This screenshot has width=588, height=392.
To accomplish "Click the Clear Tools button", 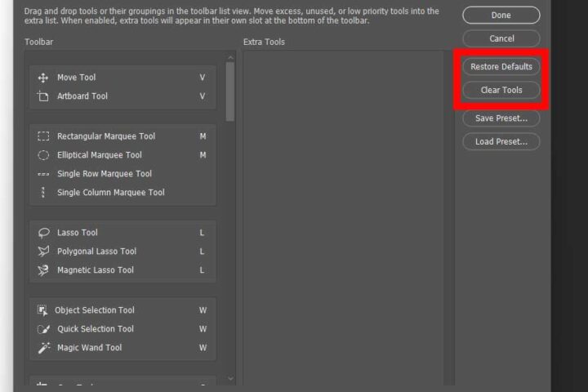I will [501, 90].
